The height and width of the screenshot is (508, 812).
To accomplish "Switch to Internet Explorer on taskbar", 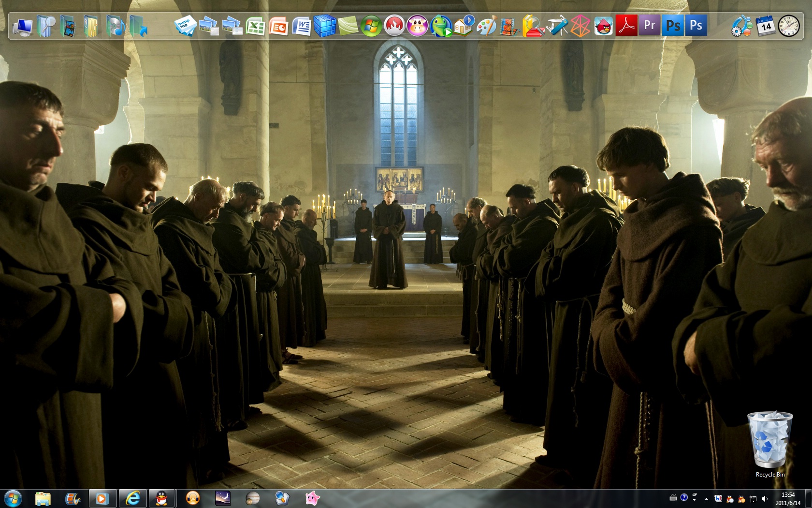I will (132, 498).
